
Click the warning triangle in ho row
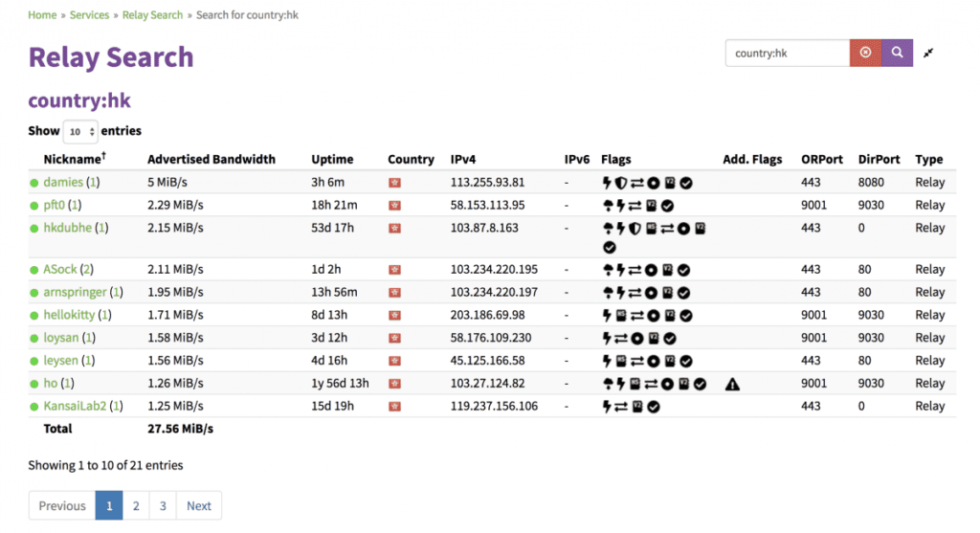click(x=732, y=384)
